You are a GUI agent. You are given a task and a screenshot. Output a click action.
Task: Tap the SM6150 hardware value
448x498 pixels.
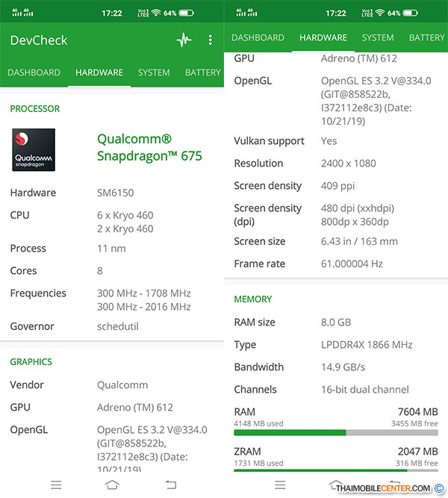point(115,193)
